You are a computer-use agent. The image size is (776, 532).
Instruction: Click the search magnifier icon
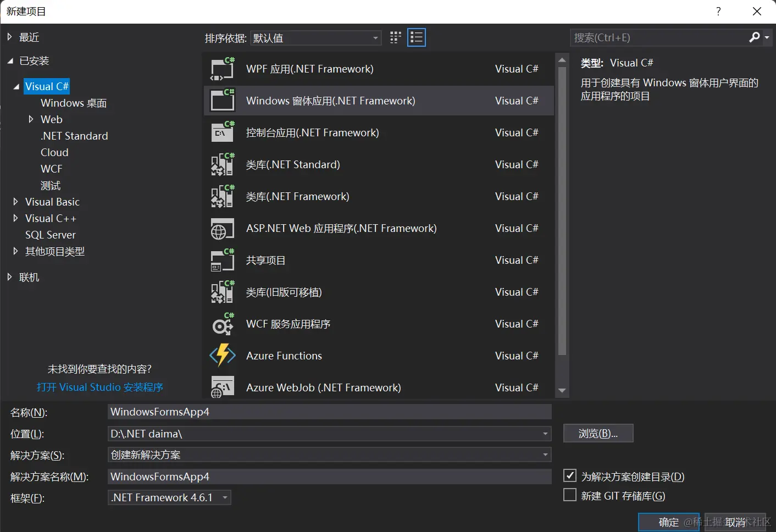pos(755,37)
